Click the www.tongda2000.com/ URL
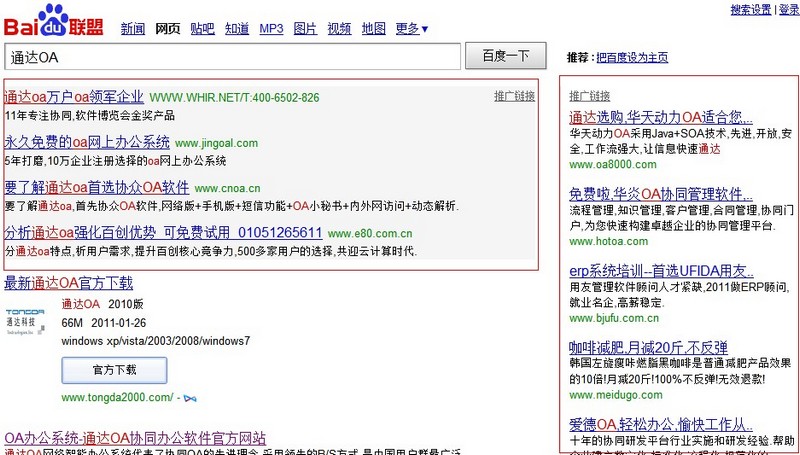 pos(117,397)
